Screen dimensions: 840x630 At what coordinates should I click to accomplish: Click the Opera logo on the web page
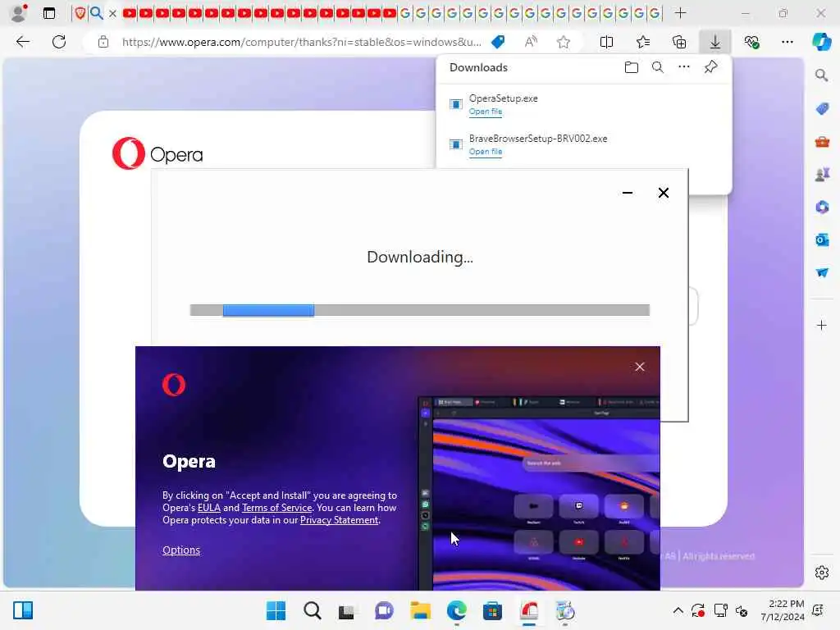click(x=157, y=153)
